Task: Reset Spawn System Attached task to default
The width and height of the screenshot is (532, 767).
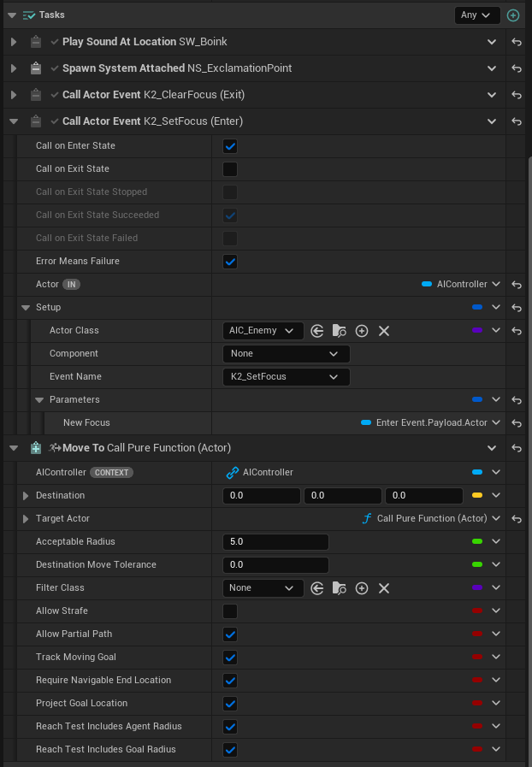Action: coord(517,68)
